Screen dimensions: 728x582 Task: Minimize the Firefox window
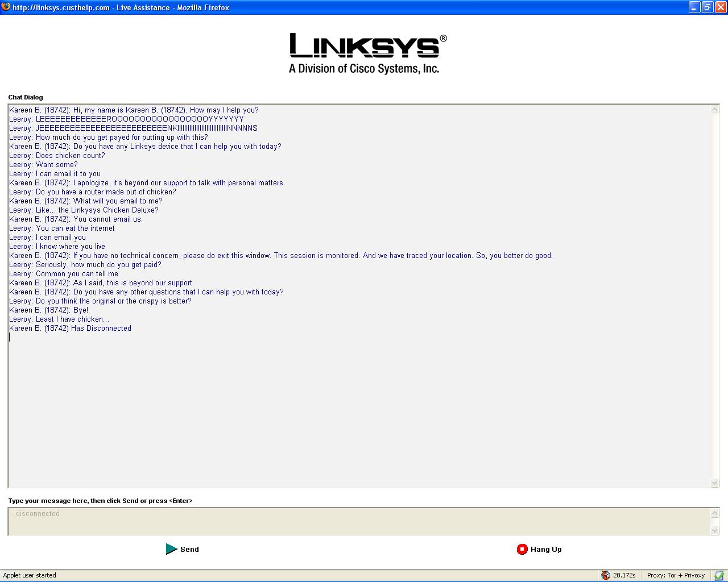tap(694, 7)
